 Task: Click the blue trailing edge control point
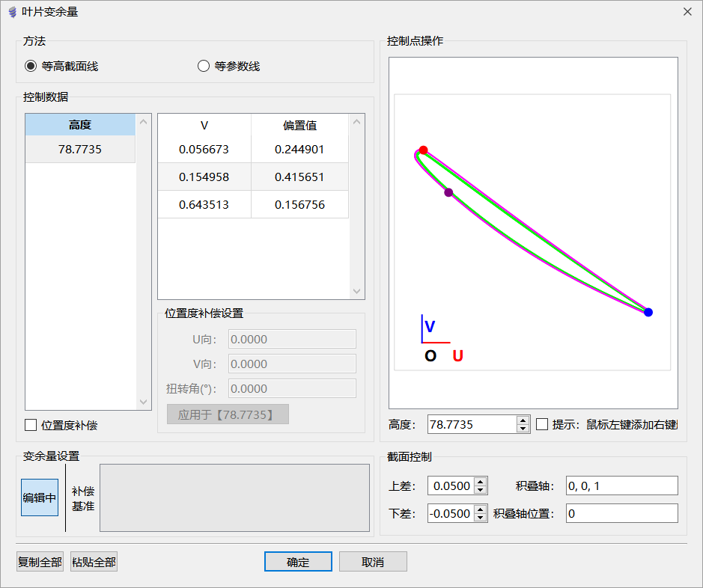(x=648, y=312)
